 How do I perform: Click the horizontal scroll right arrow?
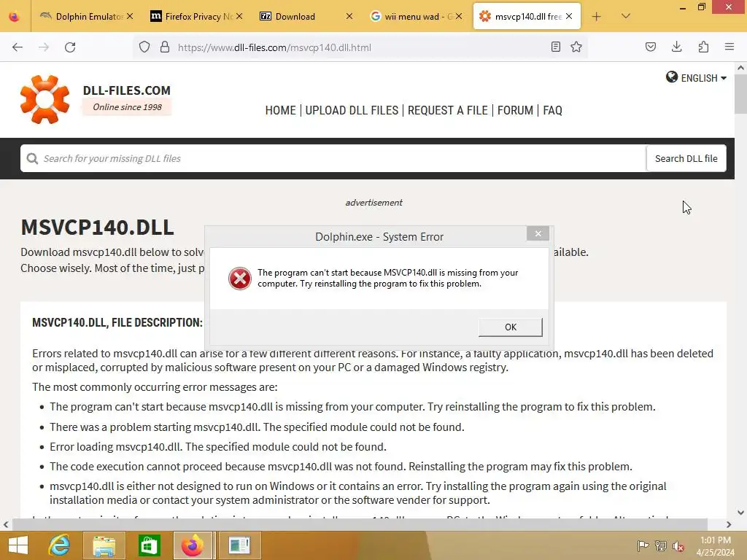[729, 524]
